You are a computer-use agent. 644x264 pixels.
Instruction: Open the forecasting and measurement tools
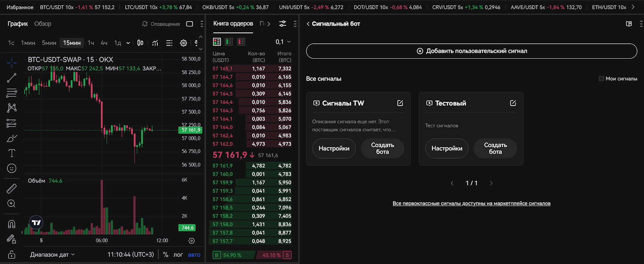12,123
